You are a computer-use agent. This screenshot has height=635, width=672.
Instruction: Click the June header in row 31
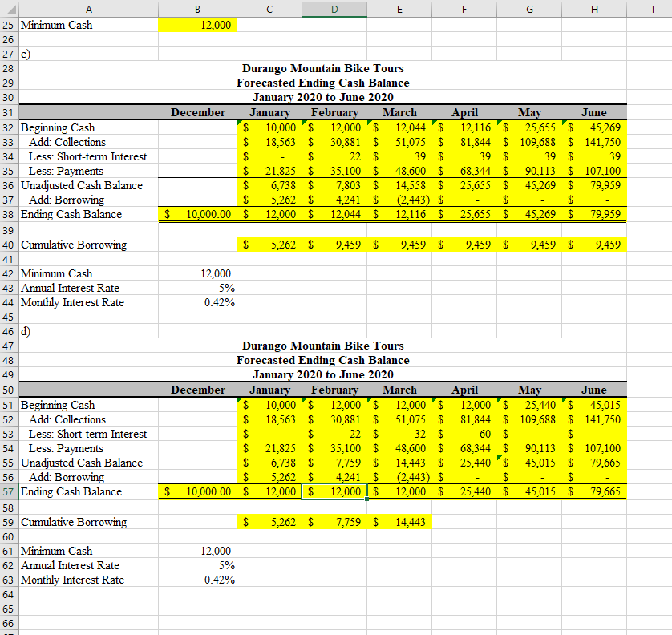tap(594, 112)
